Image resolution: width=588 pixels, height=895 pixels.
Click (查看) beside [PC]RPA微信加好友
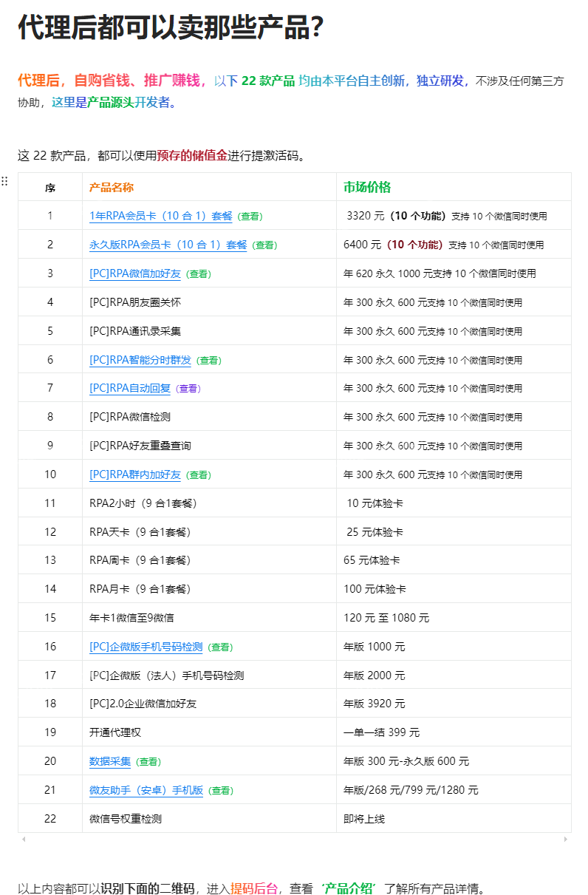(198, 274)
